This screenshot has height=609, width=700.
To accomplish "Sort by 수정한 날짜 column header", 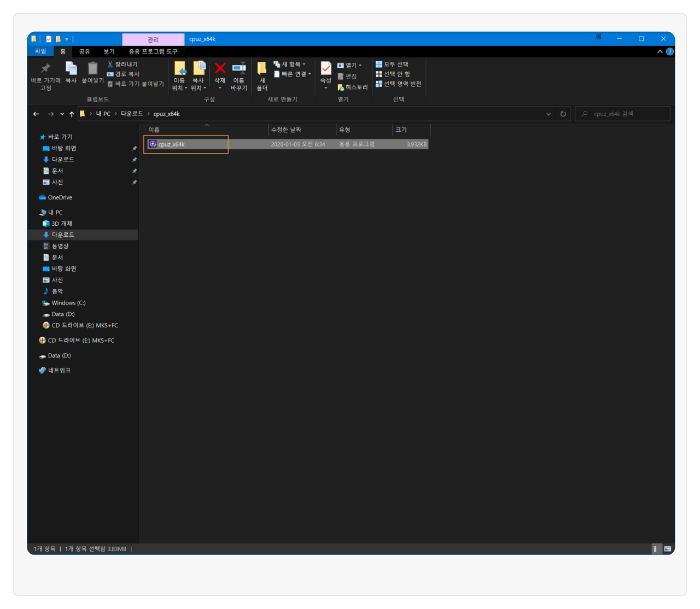I will [302, 130].
